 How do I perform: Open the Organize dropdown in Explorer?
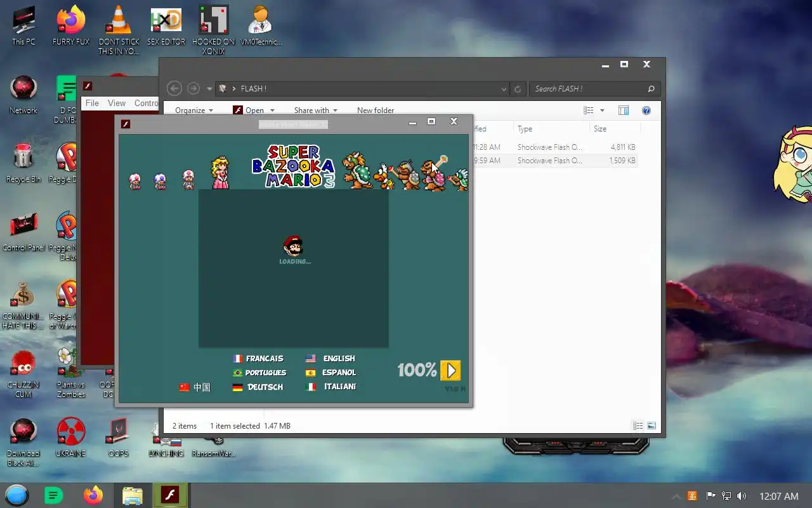tap(194, 110)
